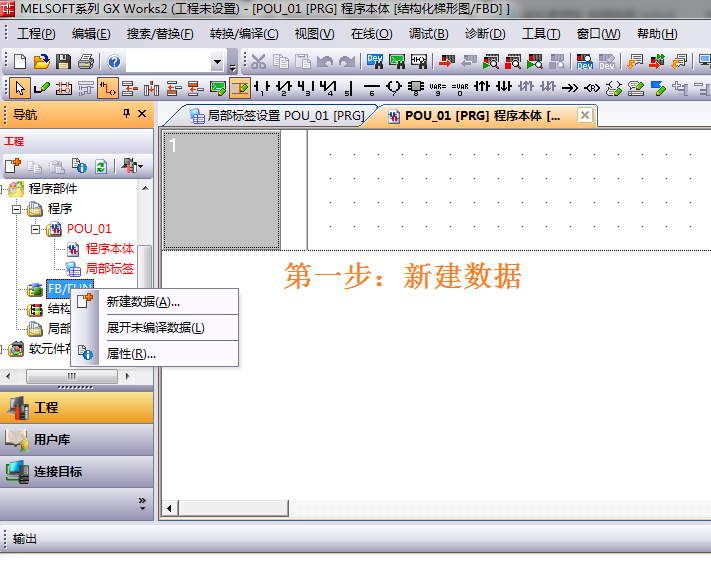Viewport: 711px width, 575px height.
Task: Insert a coil element (7)
Action: tap(394, 88)
